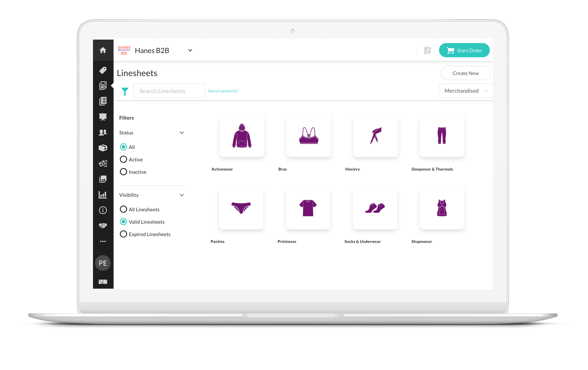Expand the Hanes B2B brand switcher
The height and width of the screenshot is (370, 588).
pyautogui.click(x=190, y=51)
